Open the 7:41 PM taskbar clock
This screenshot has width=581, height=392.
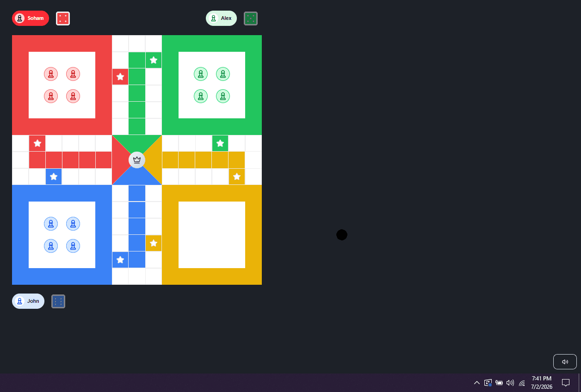point(542,382)
